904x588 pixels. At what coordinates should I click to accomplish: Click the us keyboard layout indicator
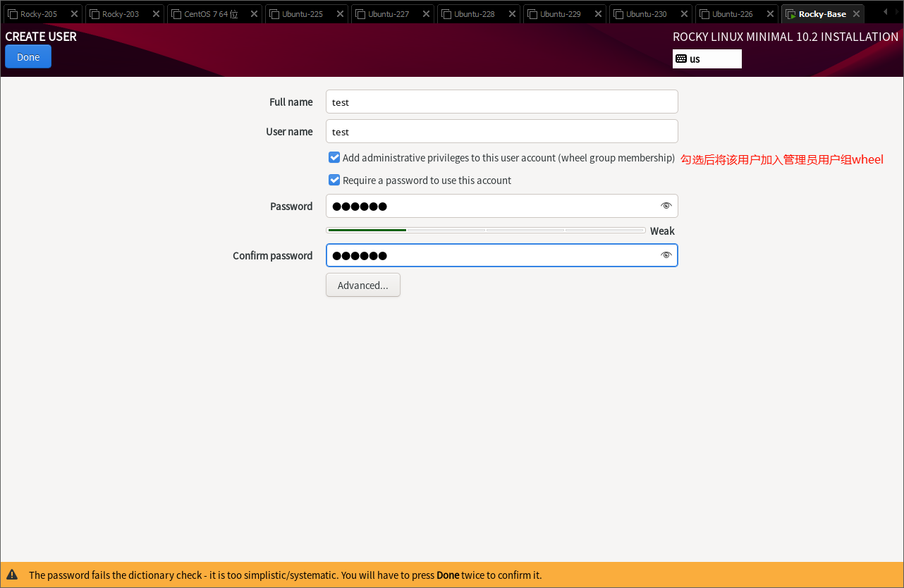click(x=707, y=59)
